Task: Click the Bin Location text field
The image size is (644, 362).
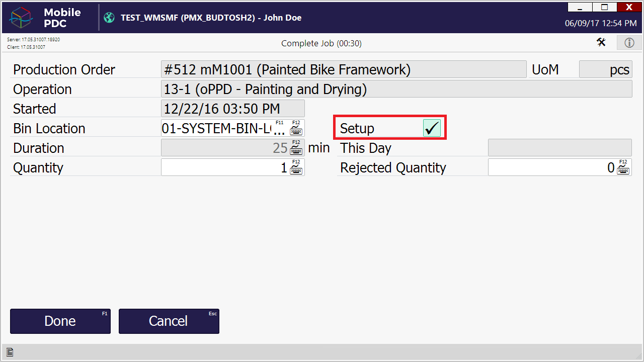Action: [216, 128]
